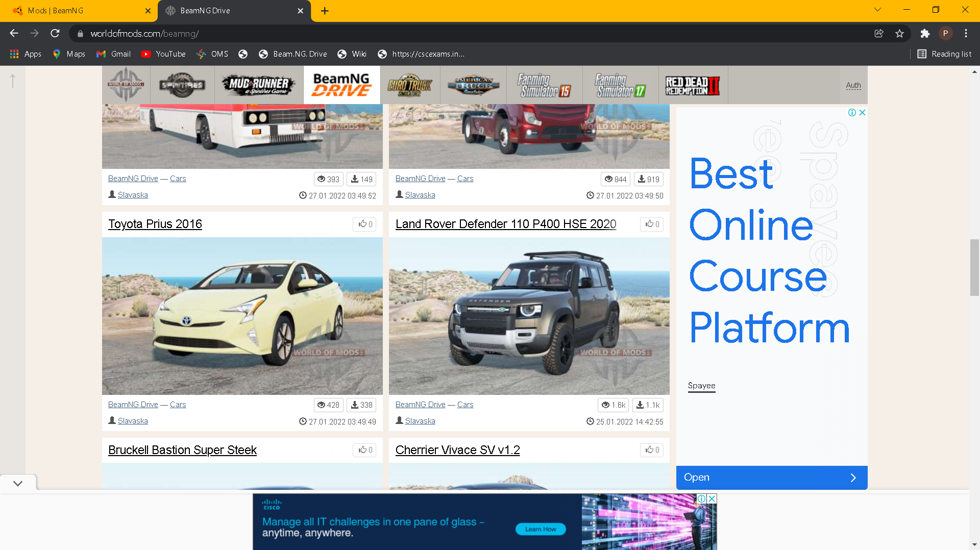Click the Land Rover Defender thumbnail

(529, 316)
